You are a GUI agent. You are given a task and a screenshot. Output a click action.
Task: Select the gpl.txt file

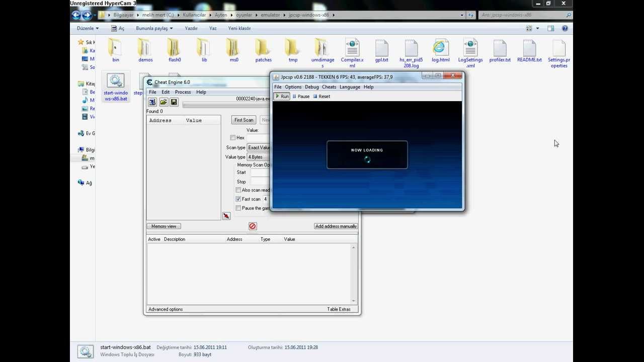pos(381,50)
